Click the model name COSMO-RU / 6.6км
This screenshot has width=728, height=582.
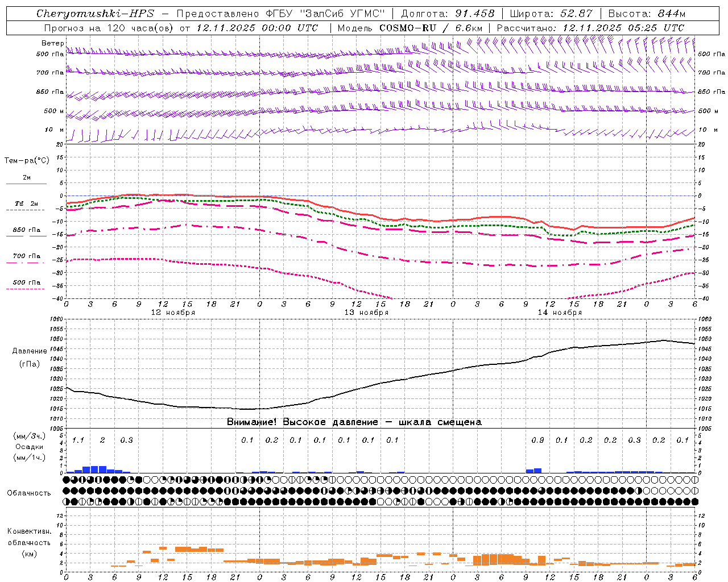coord(431,28)
